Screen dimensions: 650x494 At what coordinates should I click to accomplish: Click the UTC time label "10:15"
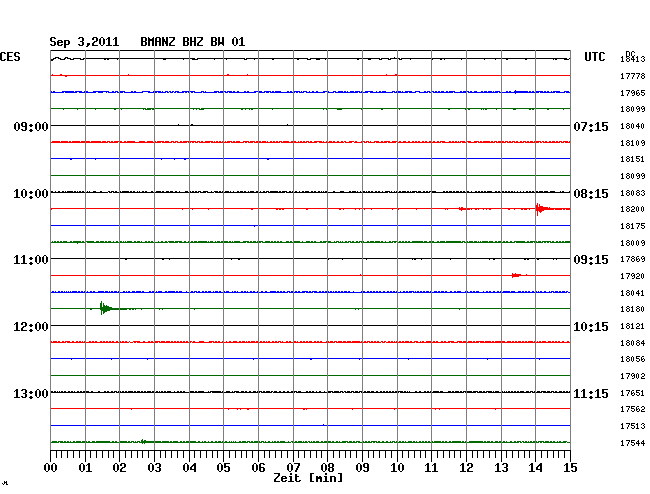(591, 327)
